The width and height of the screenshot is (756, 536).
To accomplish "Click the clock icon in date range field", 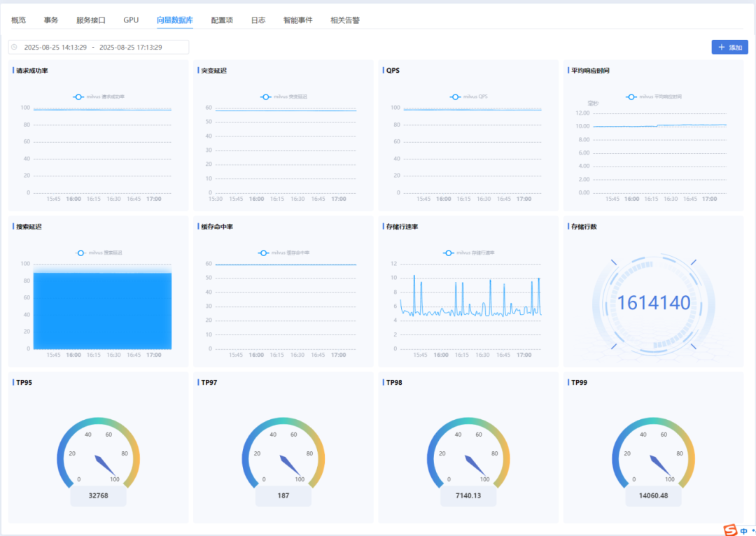I will pyautogui.click(x=15, y=48).
